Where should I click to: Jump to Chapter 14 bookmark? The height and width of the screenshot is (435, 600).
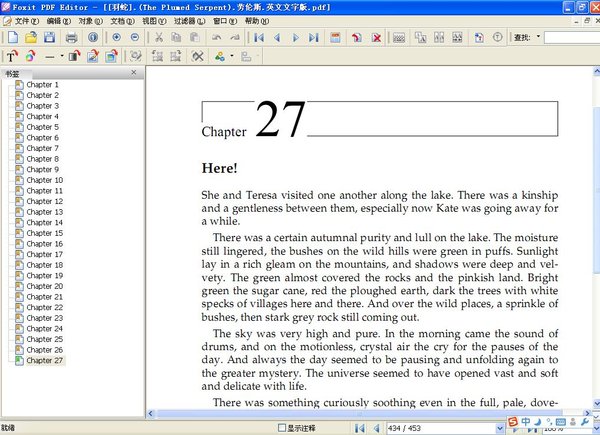[44, 223]
